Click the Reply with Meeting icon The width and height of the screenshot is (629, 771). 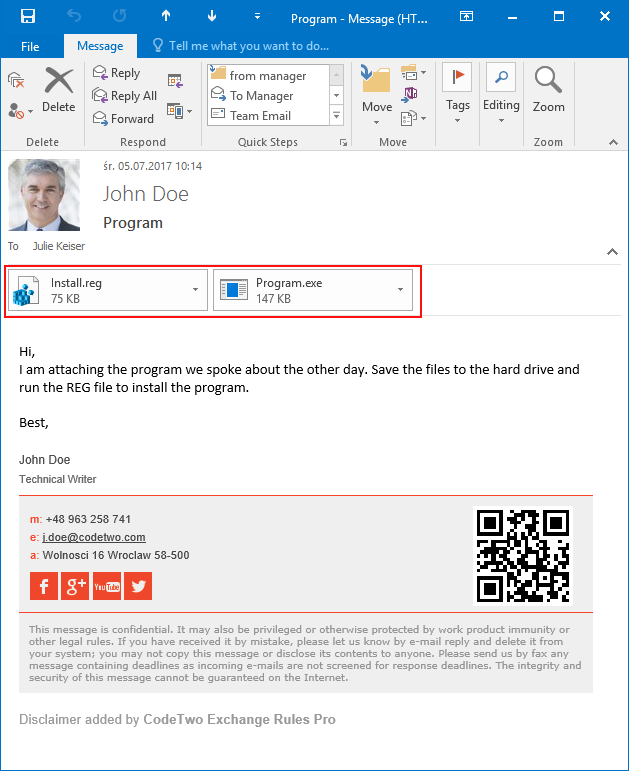coord(175,81)
